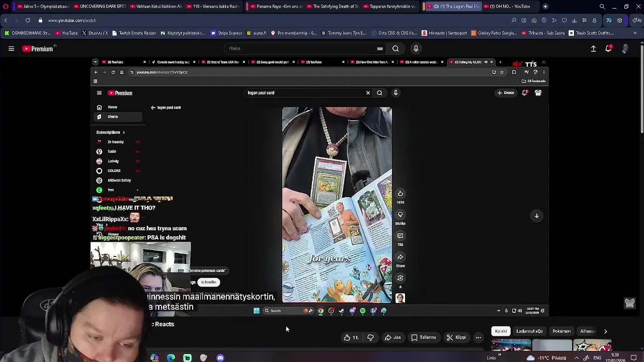Start voice search with the outer microphone icon
The height and width of the screenshot is (362, 644).
416,49
